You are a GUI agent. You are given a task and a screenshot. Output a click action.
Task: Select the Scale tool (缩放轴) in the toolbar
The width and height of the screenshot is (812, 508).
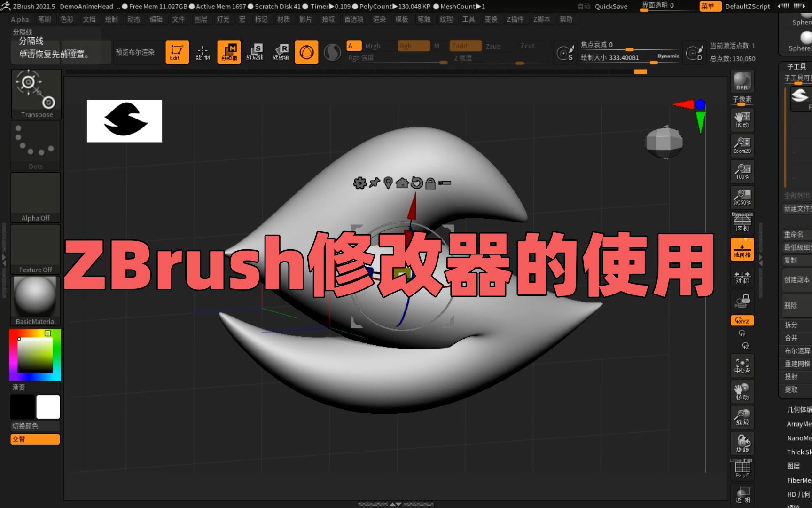click(x=256, y=52)
